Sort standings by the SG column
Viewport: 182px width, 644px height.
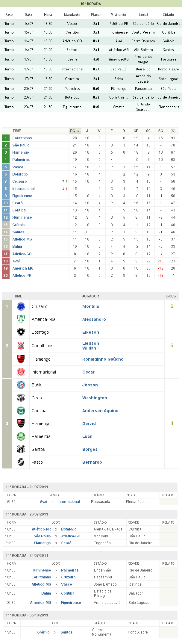click(160, 131)
